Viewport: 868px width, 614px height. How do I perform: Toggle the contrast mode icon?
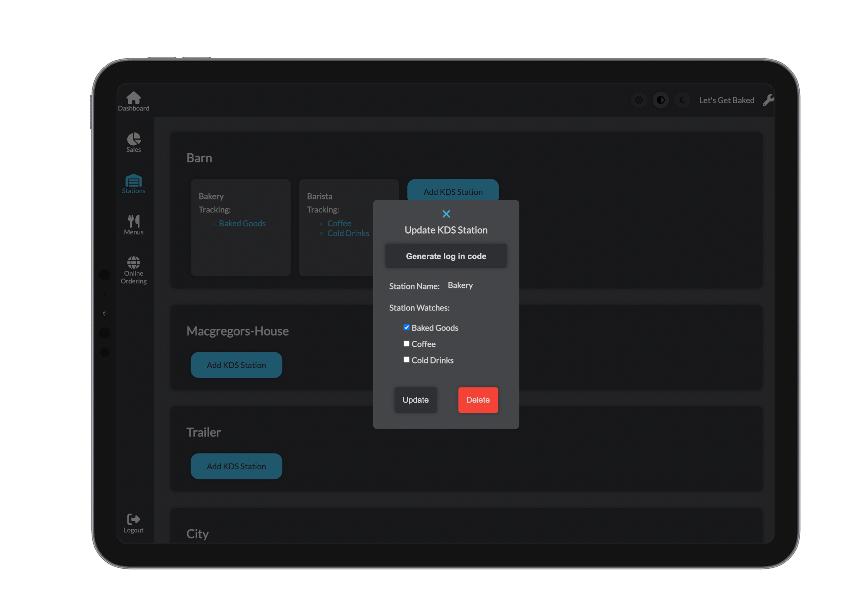(661, 100)
